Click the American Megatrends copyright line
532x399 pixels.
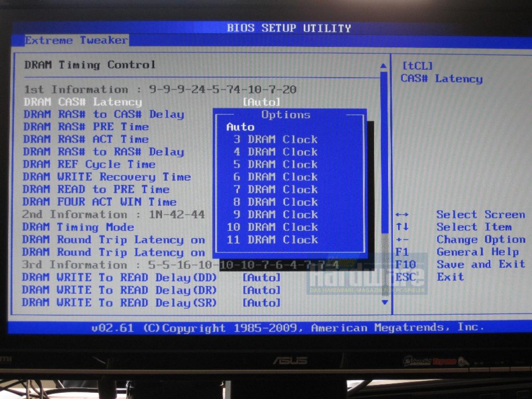coord(288,328)
